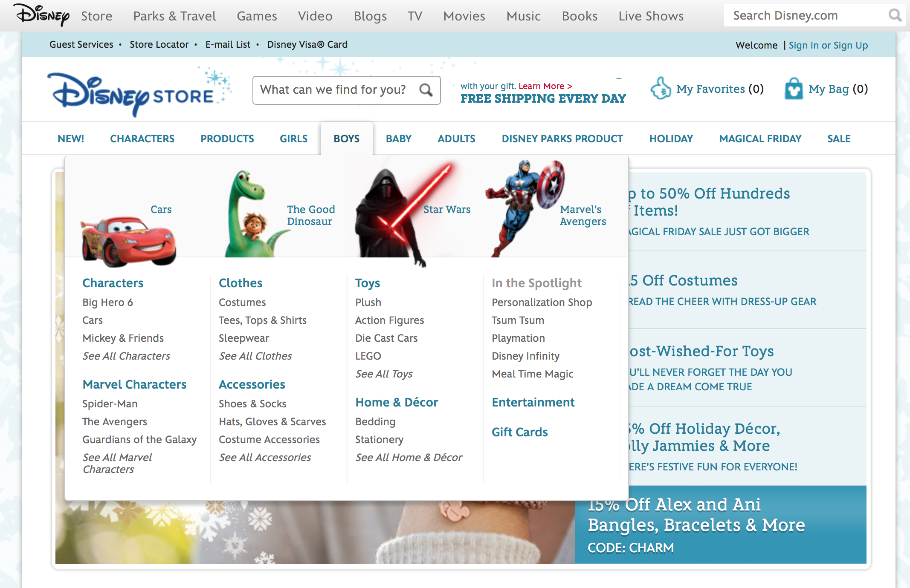
Task: Click the store search magnifier icon
Action: pyautogui.click(x=426, y=90)
